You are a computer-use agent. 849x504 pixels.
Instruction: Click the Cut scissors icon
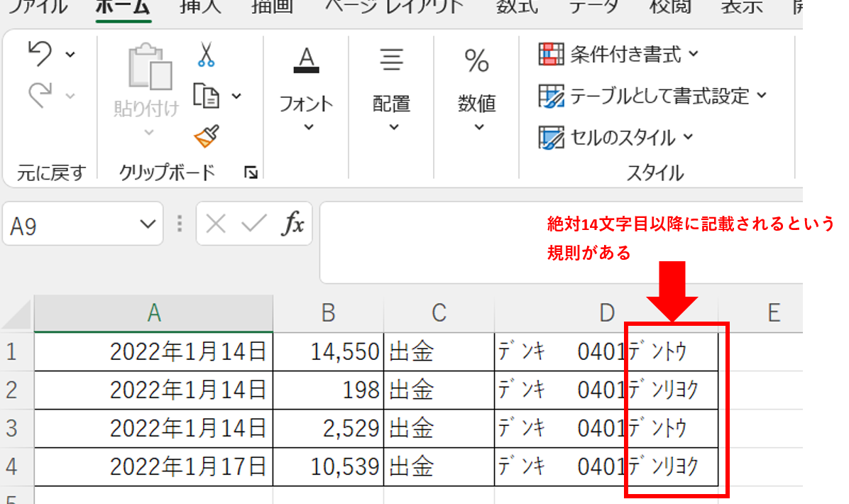coord(206,55)
